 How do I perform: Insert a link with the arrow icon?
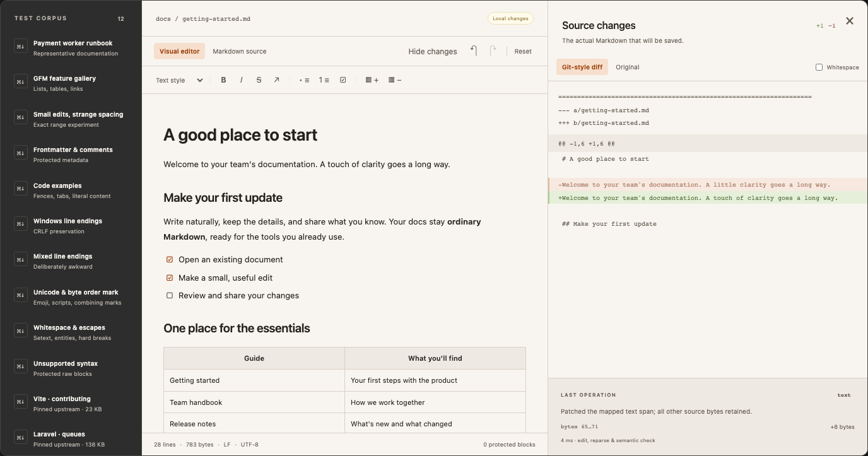(276, 80)
